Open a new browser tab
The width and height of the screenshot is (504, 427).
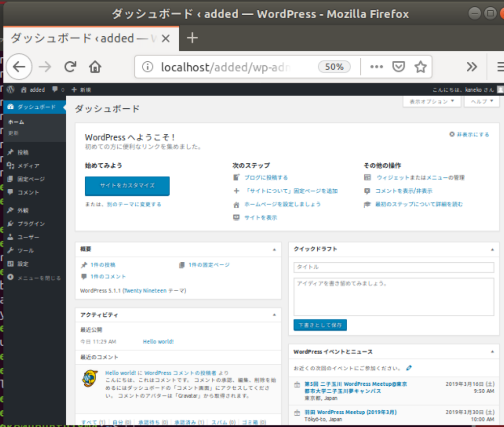point(192,38)
